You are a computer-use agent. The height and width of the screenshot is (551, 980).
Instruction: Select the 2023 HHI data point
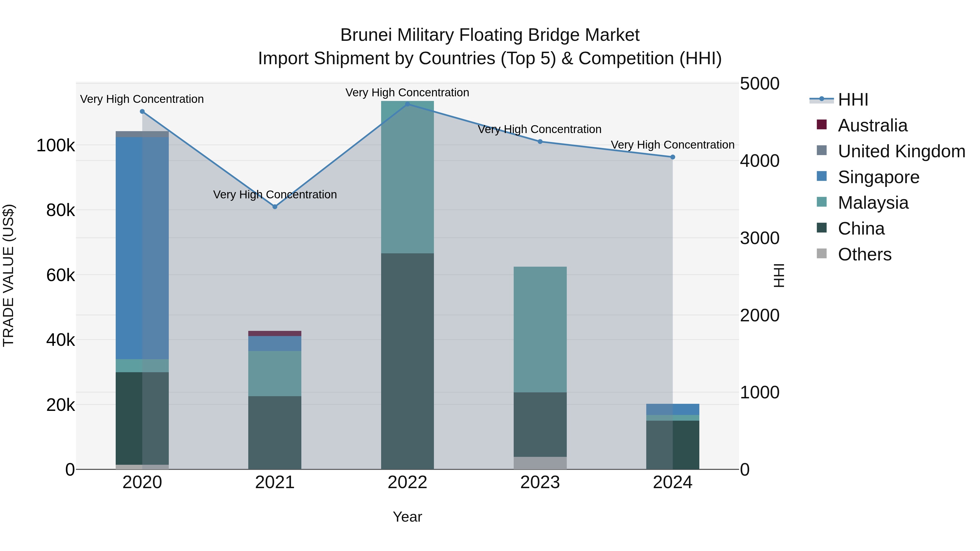tap(540, 141)
